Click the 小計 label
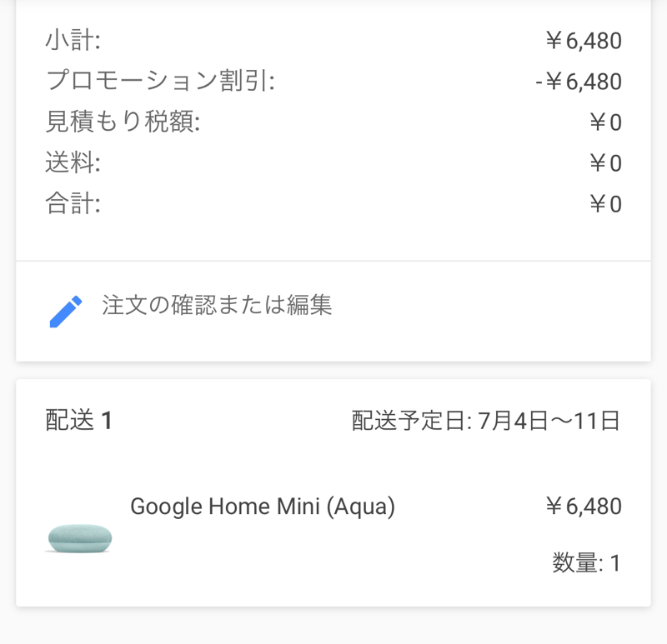This screenshot has width=667, height=644. click(73, 40)
